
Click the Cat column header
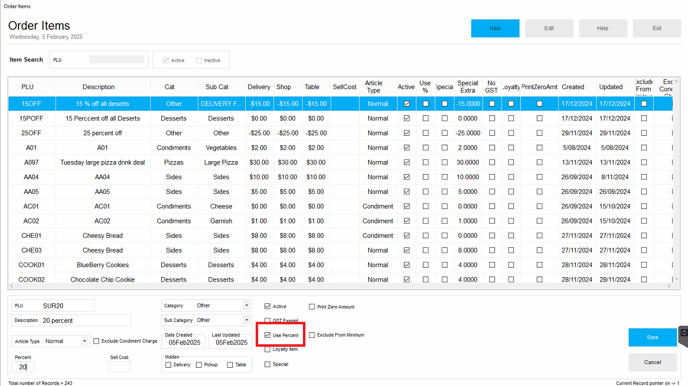click(x=169, y=87)
